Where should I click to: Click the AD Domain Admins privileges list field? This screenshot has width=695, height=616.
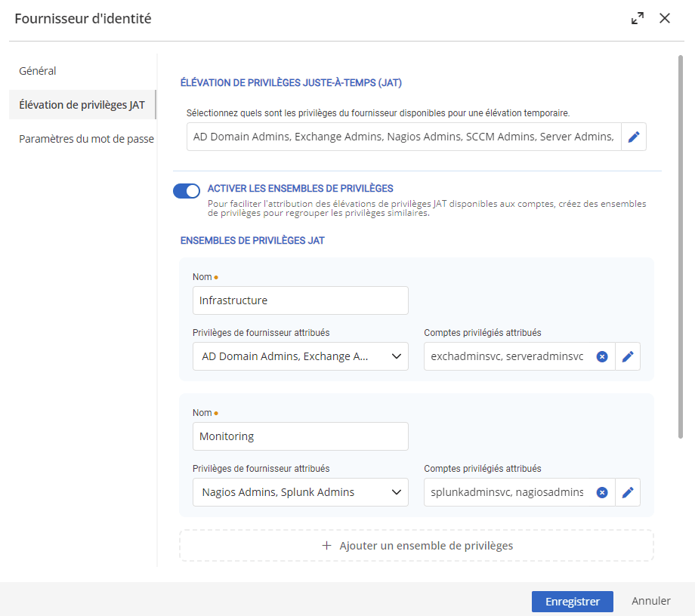pyautogui.click(x=403, y=137)
